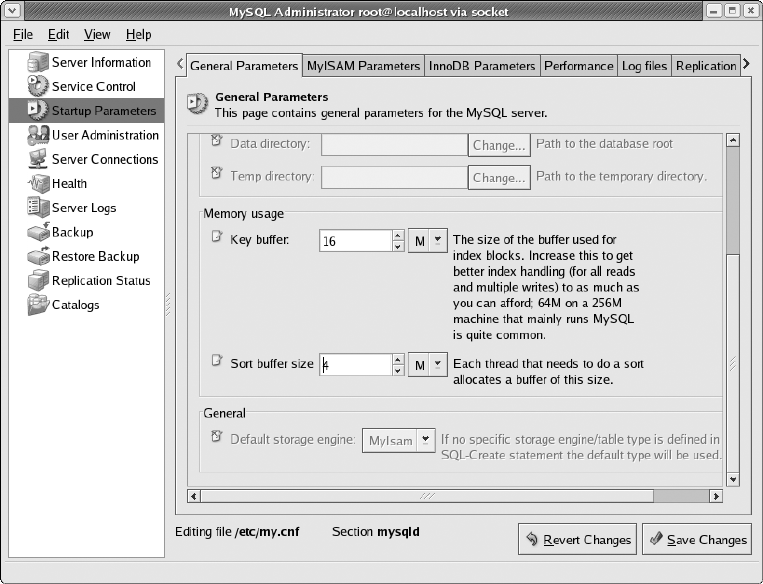
Task: Open the Key buffer unit dropdown
Action: coord(428,240)
